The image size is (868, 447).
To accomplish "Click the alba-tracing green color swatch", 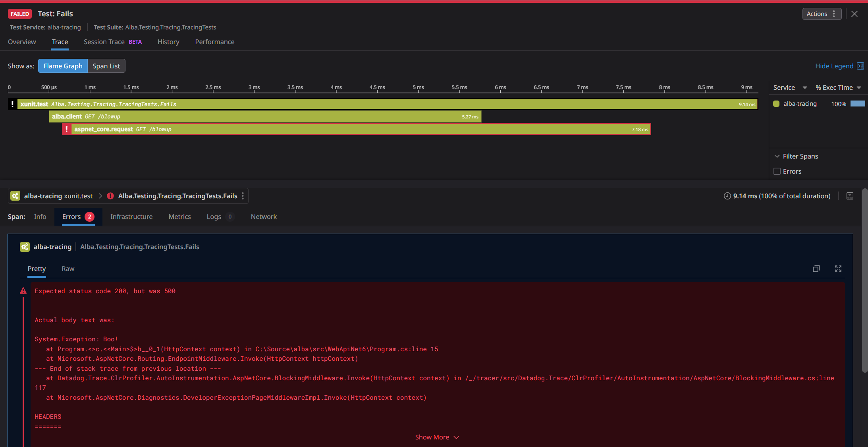I will pyautogui.click(x=776, y=104).
